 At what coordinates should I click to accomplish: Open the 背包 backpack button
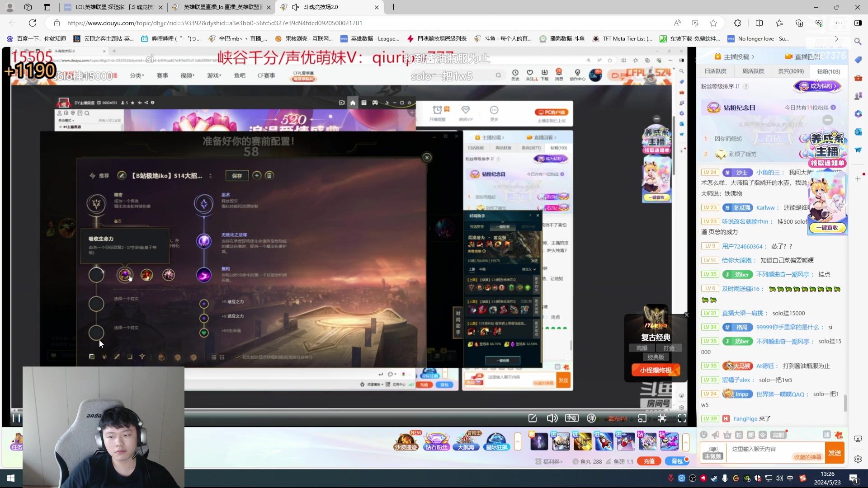pos(677,461)
